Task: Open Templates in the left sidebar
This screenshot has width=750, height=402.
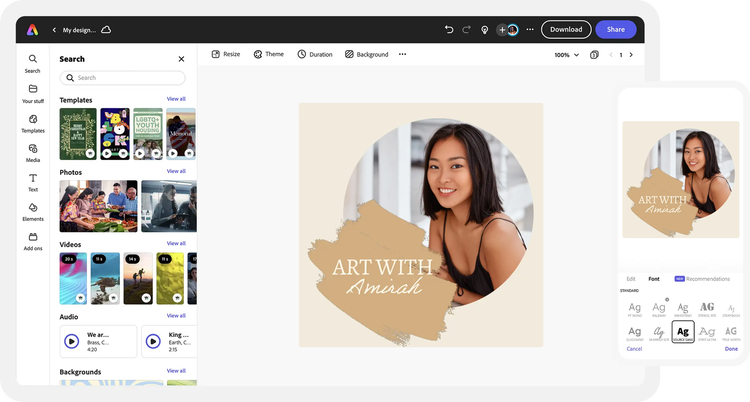Action: pos(33,123)
